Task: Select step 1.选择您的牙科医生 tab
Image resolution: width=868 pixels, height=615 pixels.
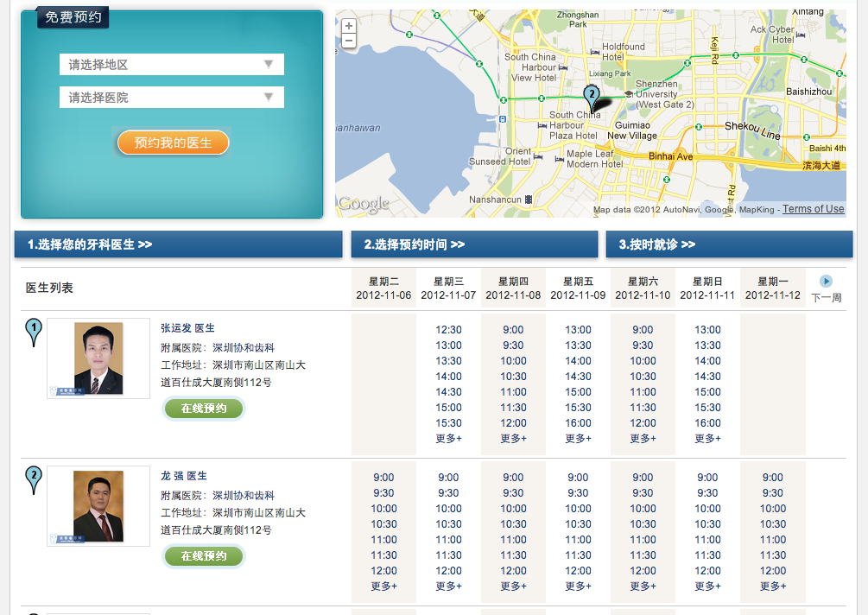Action: (178, 244)
